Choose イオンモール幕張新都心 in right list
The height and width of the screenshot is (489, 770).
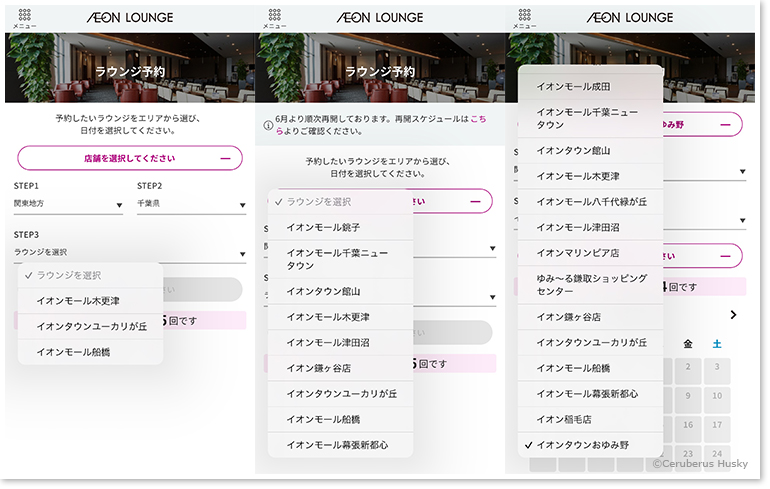[x=590, y=394]
